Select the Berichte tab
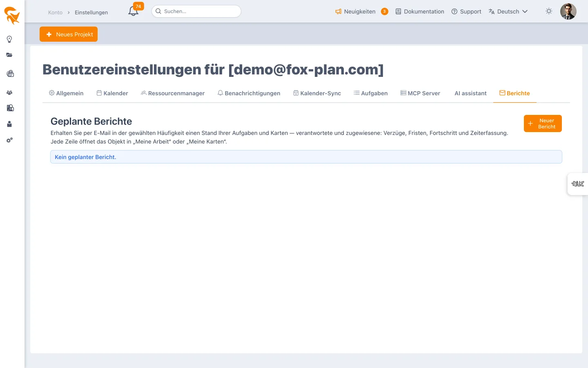The image size is (588, 368). pyautogui.click(x=514, y=93)
